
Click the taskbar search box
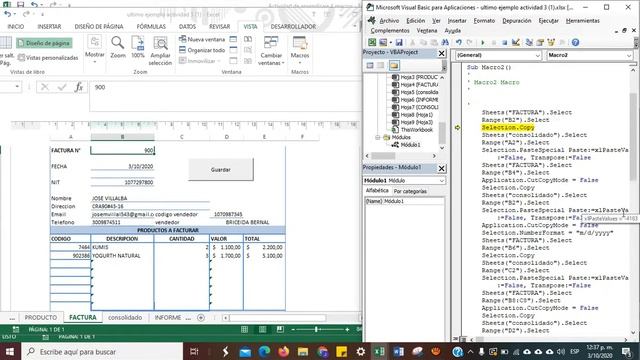coord(102,351)
